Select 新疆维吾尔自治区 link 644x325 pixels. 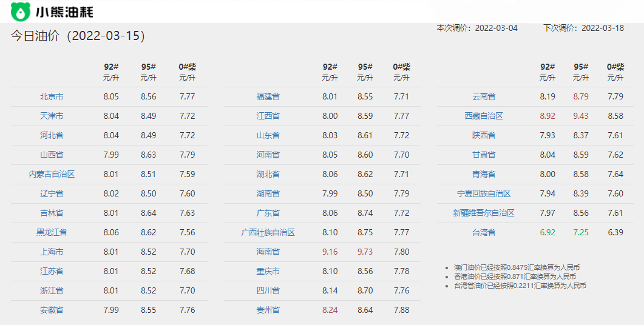[484, 213]
